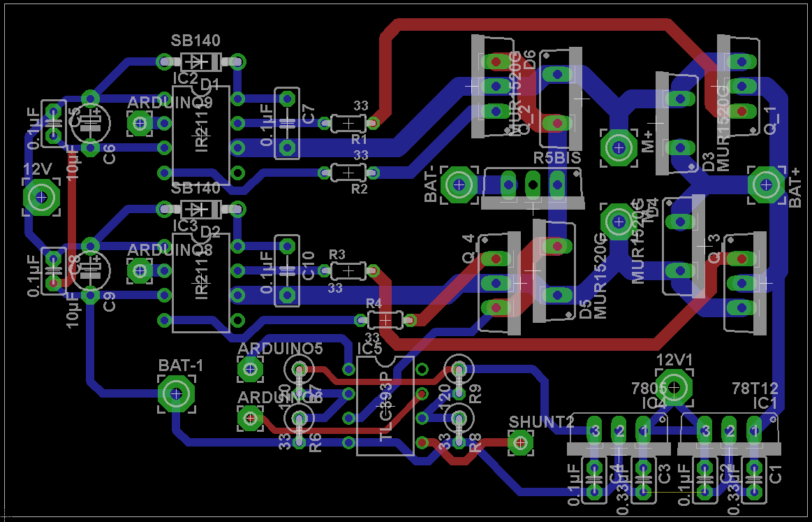812x522 pixels.
Task: Click diode D2 symbol
Action: point(200,210)
